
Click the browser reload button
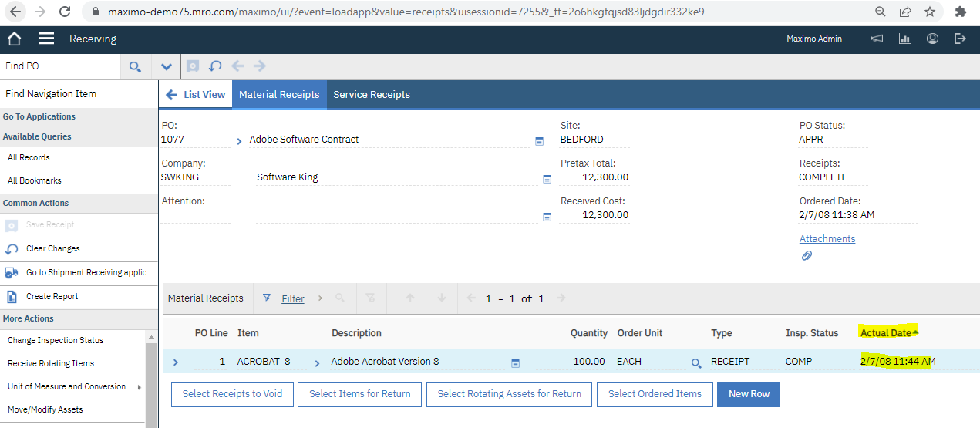(65, 12)
